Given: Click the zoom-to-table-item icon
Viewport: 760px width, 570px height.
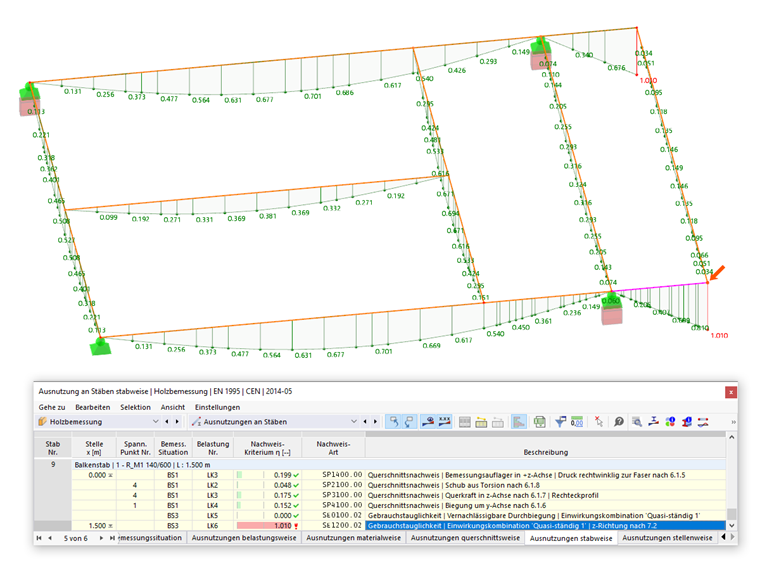Looking at the screenshot, I should [637, 422].
